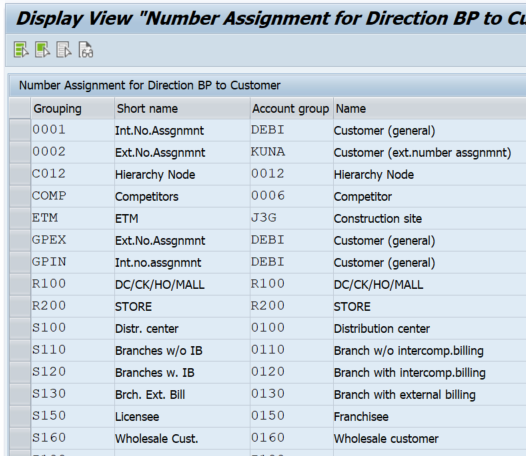Click grouping cell S100
This screenshot has height=456, width=526.
coord(72,328)
